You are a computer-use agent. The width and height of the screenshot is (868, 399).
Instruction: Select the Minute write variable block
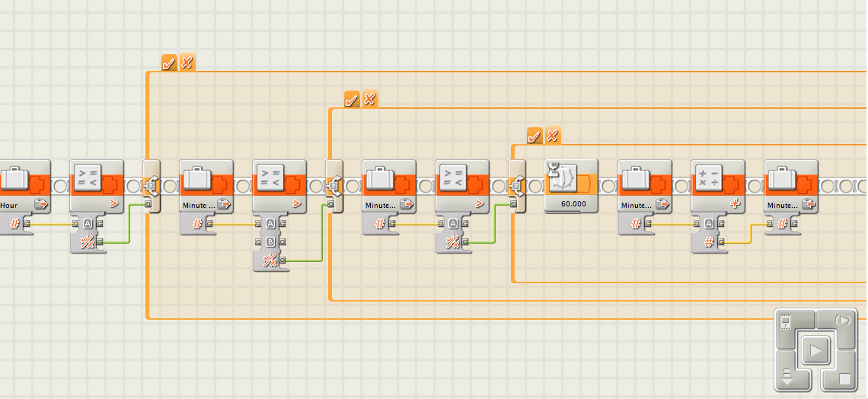(x=791, y=187)
